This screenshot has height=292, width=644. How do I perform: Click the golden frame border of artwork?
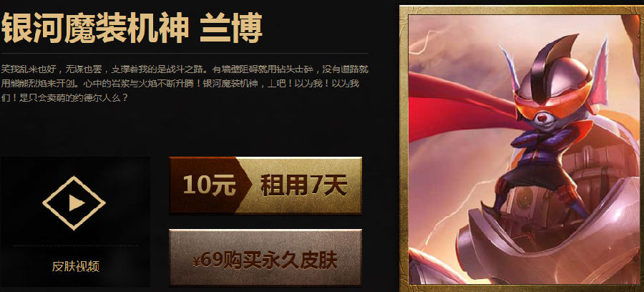click(404, 148)
